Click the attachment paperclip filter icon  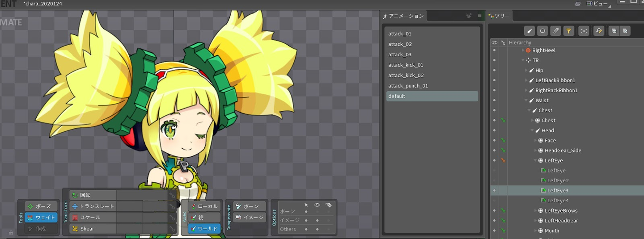click(555, 31)
